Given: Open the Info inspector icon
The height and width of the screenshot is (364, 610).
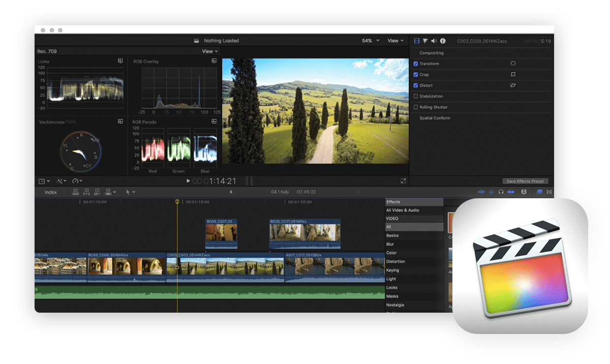Looking at the screenshot, I should point(443,41).
